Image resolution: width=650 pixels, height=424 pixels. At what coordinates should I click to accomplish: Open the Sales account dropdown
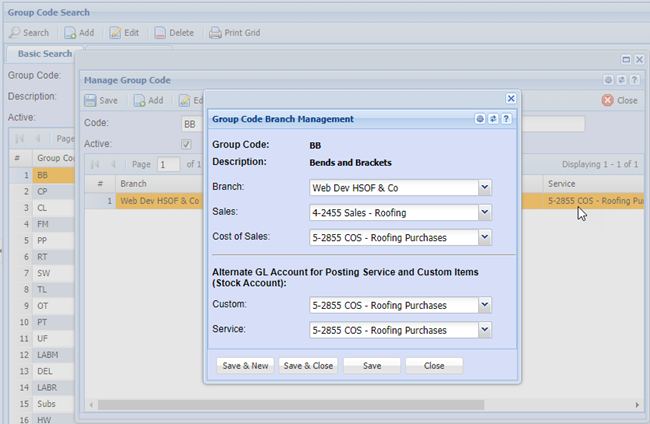484,212
